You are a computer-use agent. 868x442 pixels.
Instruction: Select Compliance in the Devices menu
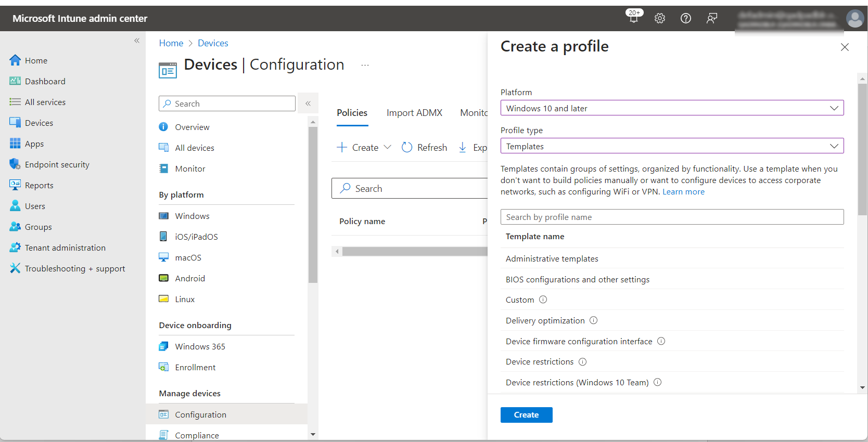197,435
